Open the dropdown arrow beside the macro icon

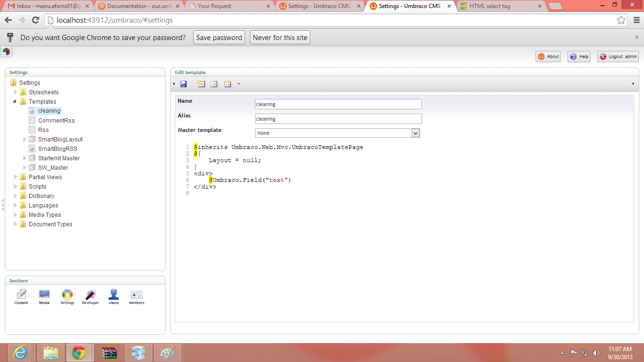coord(239,84)
